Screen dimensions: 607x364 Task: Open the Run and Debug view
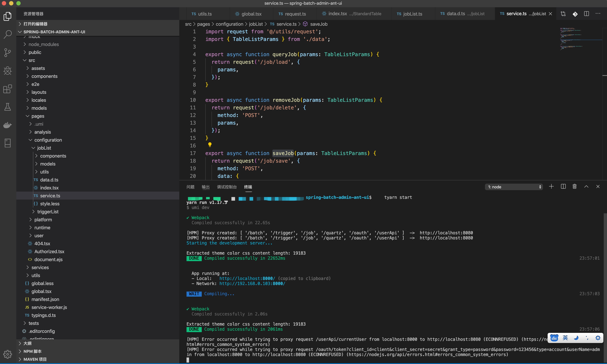pos(8,71)
